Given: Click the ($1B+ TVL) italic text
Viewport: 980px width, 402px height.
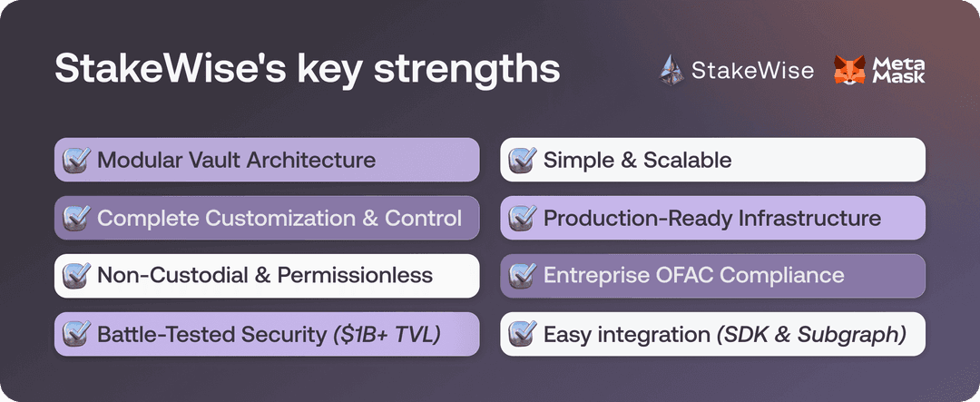Looking at the screenshot, I should pyautogui.click(x=385, y=334).
